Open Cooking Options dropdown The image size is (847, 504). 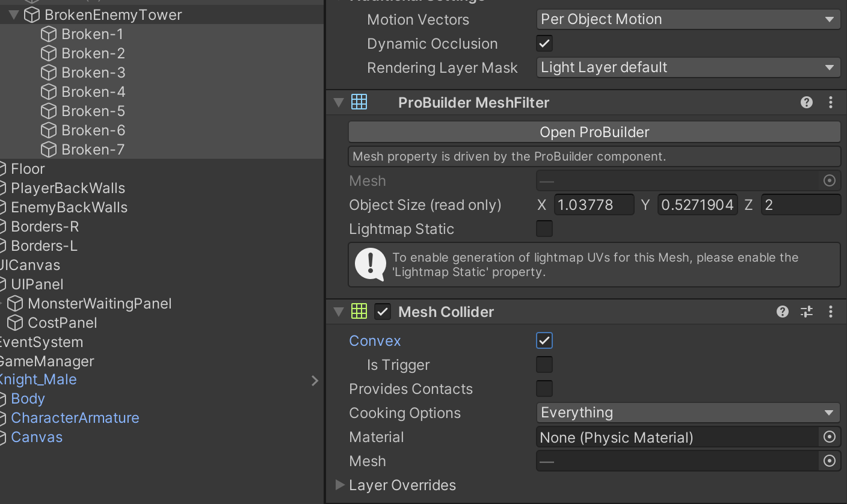[x=688, y=413]
